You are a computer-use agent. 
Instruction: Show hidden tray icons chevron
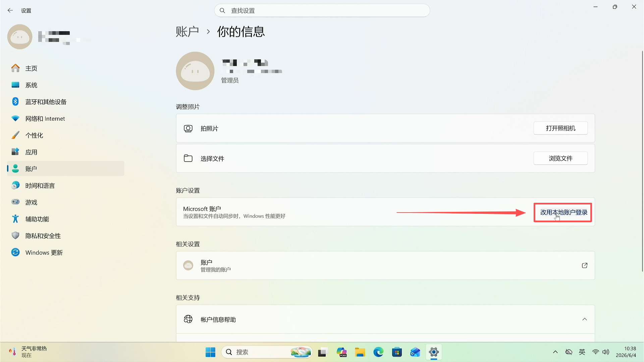click(x=555, y=352)
